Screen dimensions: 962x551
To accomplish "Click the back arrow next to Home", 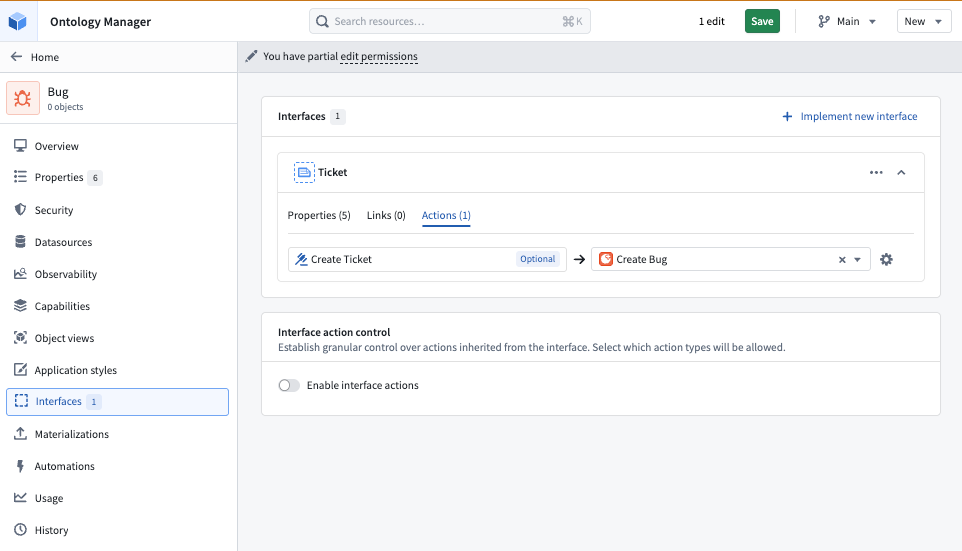I will click(x=17, y=56).
